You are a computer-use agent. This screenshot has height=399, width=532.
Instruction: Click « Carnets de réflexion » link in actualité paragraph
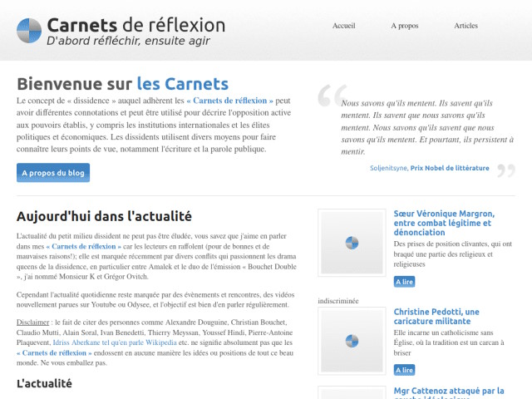point(83,246)
